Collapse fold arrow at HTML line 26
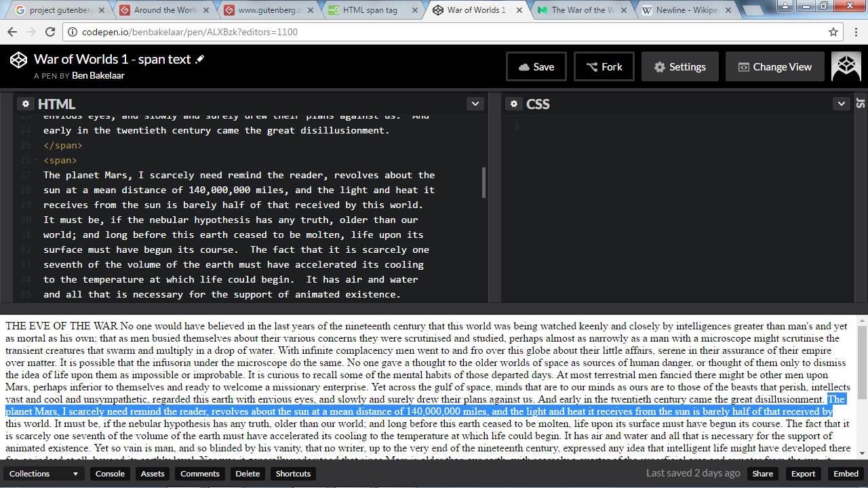 pos(35,161)
